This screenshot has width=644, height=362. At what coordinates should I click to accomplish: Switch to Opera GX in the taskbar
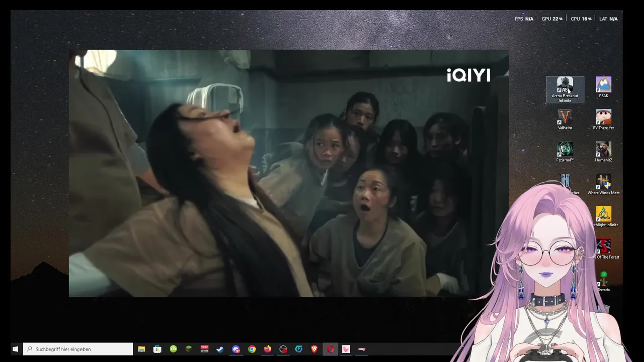pyautogui.click(x=330, y=349)
